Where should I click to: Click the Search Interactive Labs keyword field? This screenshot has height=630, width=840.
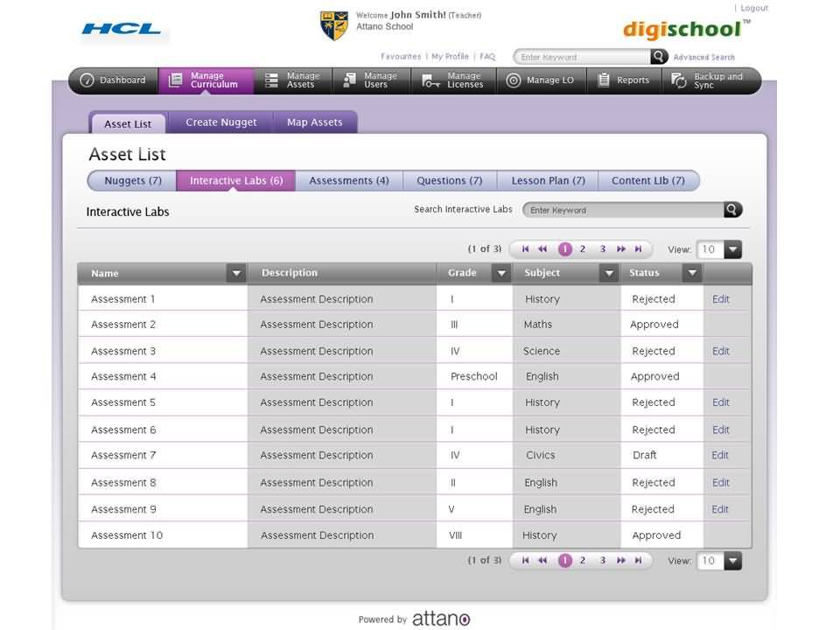click(x=621, y=210)
